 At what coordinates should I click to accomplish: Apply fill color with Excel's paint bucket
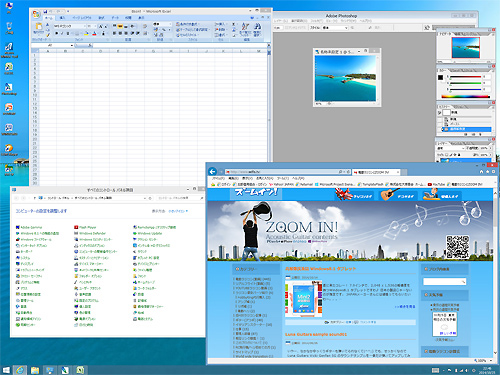pyautogui.click(x=86, y=33)
